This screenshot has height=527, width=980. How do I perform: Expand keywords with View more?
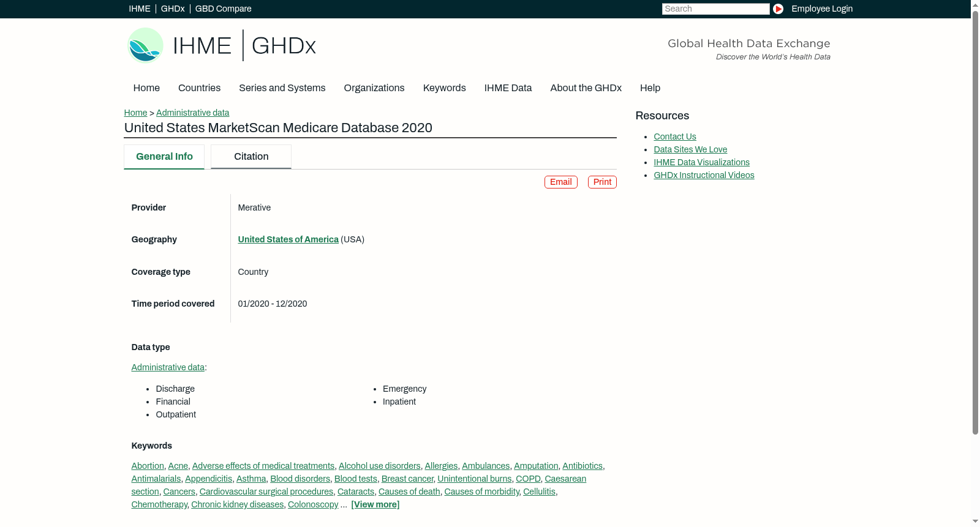point(375,504)
